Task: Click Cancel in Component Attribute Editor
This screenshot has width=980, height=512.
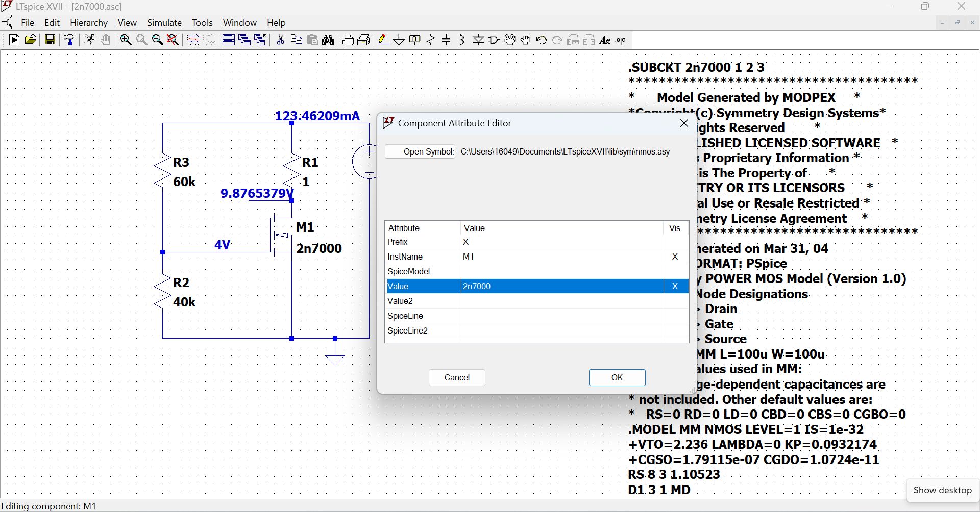Action: [x=457, y=377]
